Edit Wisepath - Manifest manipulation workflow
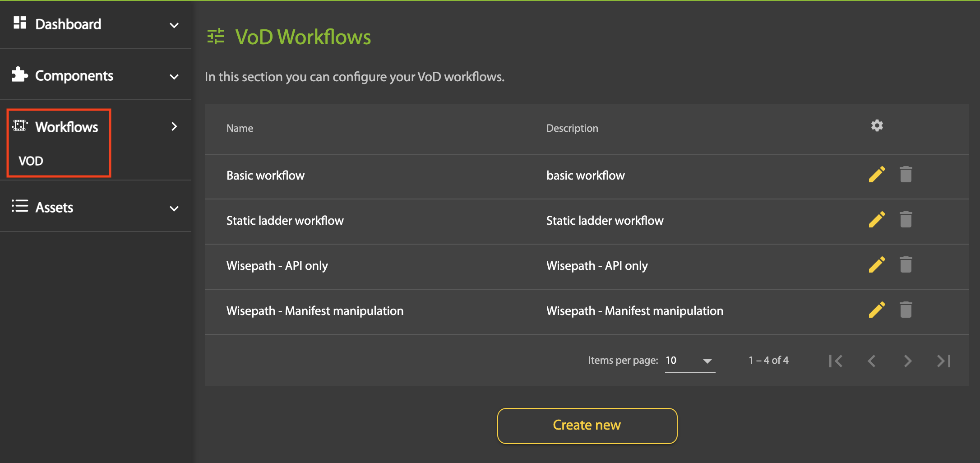Image resolution: width=980 pixels, height=463 pixels. (877, 310)
